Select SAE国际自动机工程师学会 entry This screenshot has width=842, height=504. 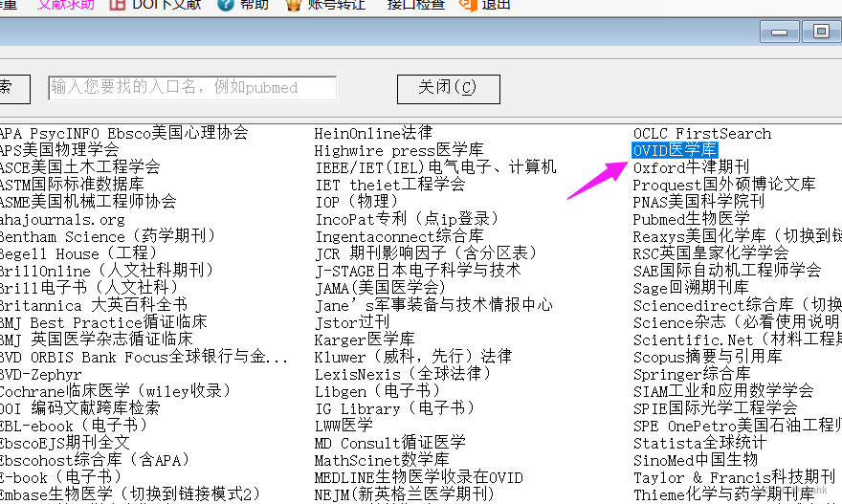click(727, 270)
